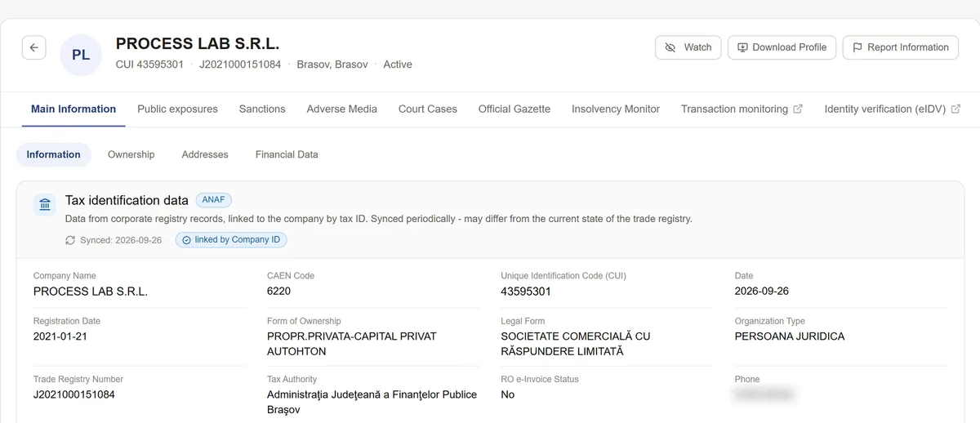This screenshot has width=980, height=423.
Task: Click the PL company avatar
Action: (81, 55)
